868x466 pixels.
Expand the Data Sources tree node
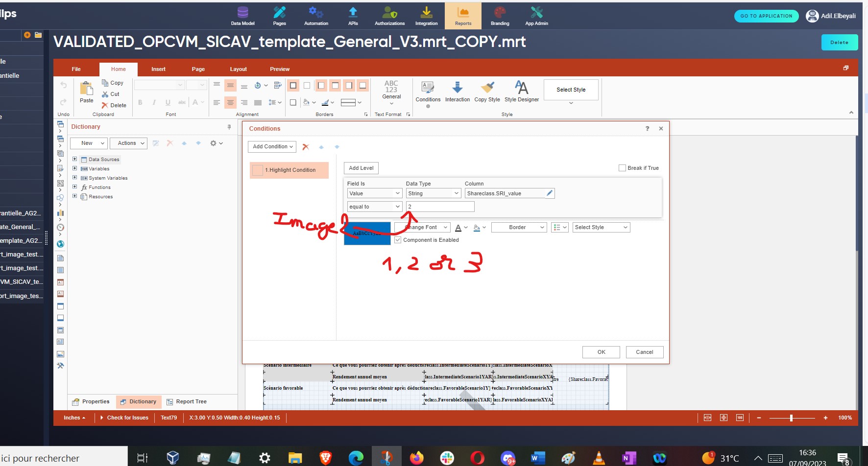coord(74,159)
